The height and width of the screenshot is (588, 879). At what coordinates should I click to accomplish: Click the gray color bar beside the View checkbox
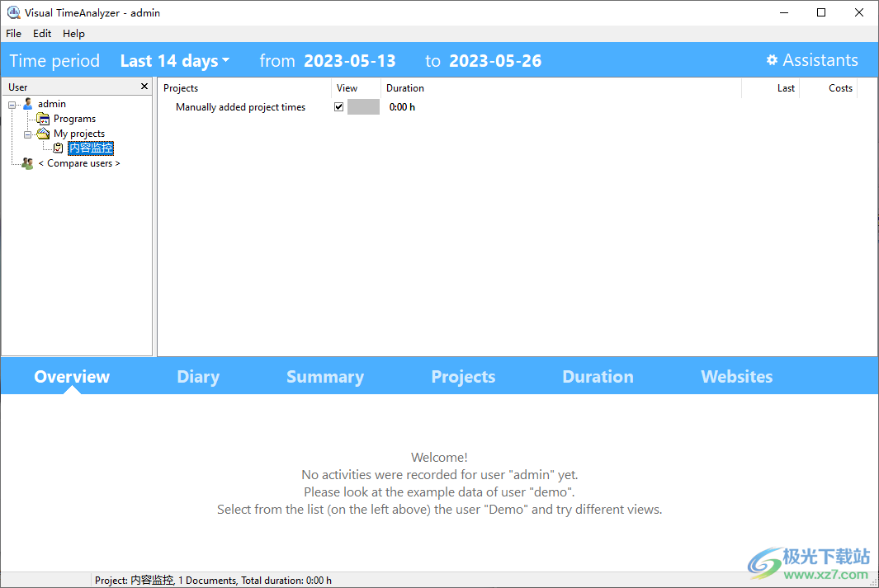[x=363, y=106]
